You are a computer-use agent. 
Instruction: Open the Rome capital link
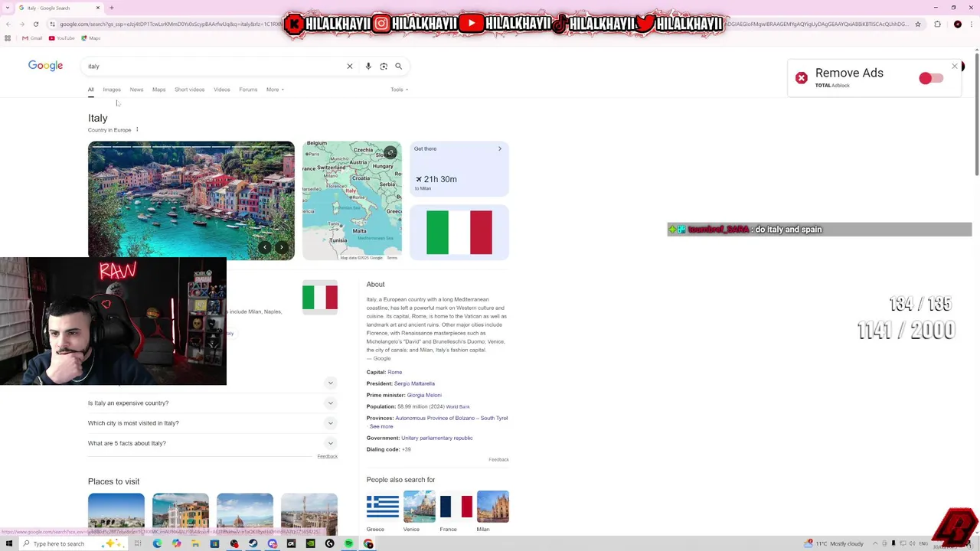[394, 372]
